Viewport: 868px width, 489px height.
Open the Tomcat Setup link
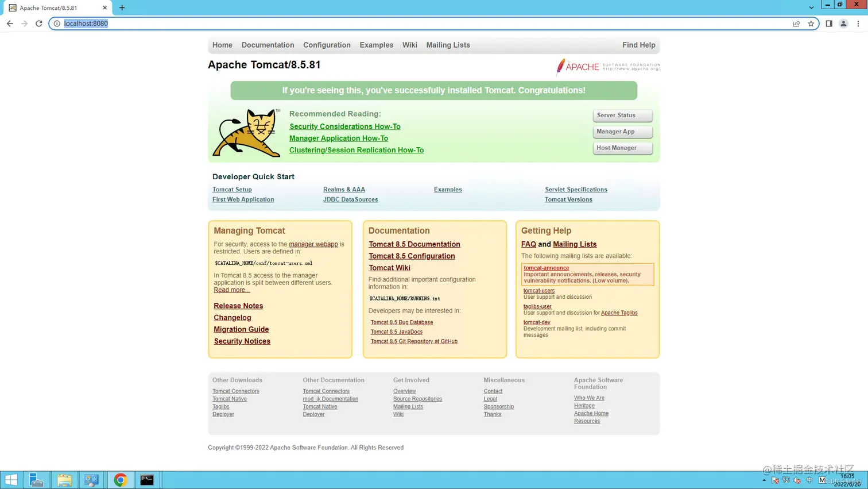coord(232,190)
